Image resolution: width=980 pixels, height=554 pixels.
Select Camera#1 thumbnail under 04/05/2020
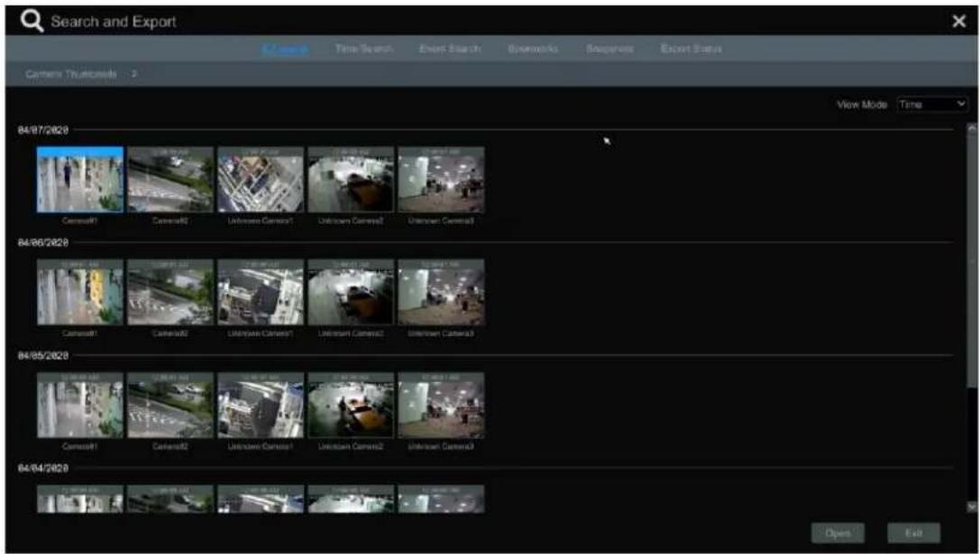pyautogui.click(x=80, y=405)
